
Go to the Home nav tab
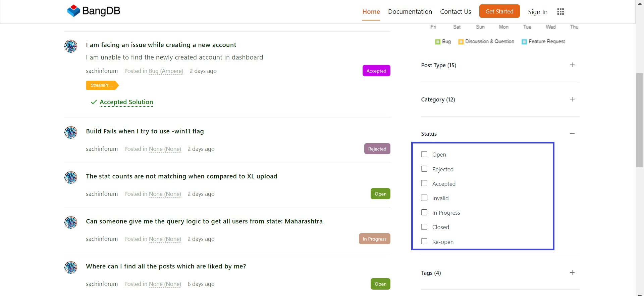[371, 12]
